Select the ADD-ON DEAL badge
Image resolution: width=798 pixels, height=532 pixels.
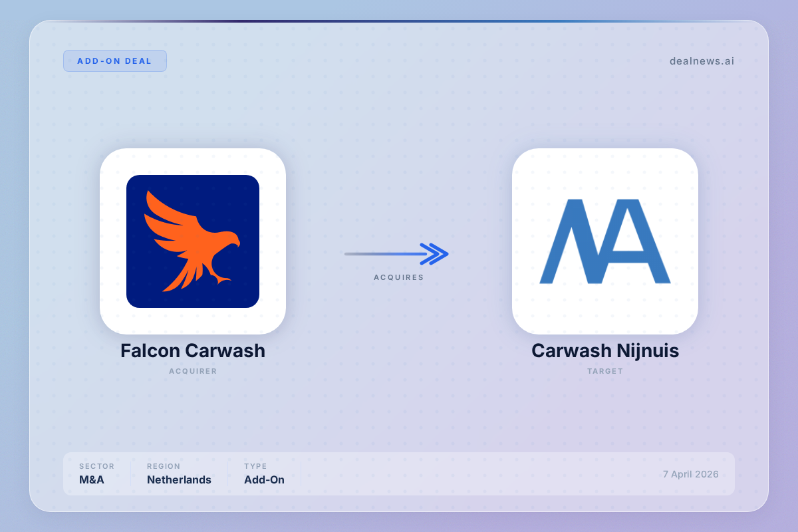(x=115, y=61)
